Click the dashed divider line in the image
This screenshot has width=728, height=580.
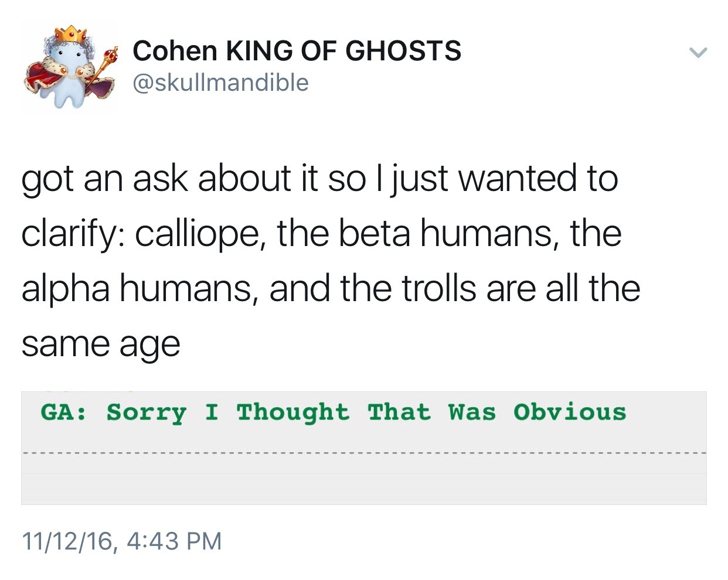[363, 453]
